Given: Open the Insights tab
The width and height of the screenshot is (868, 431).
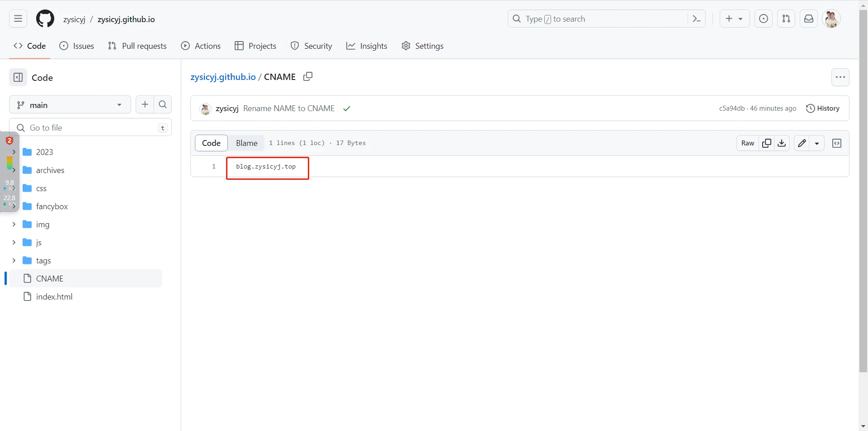Looking at the screenshot, I should (367, 46).
